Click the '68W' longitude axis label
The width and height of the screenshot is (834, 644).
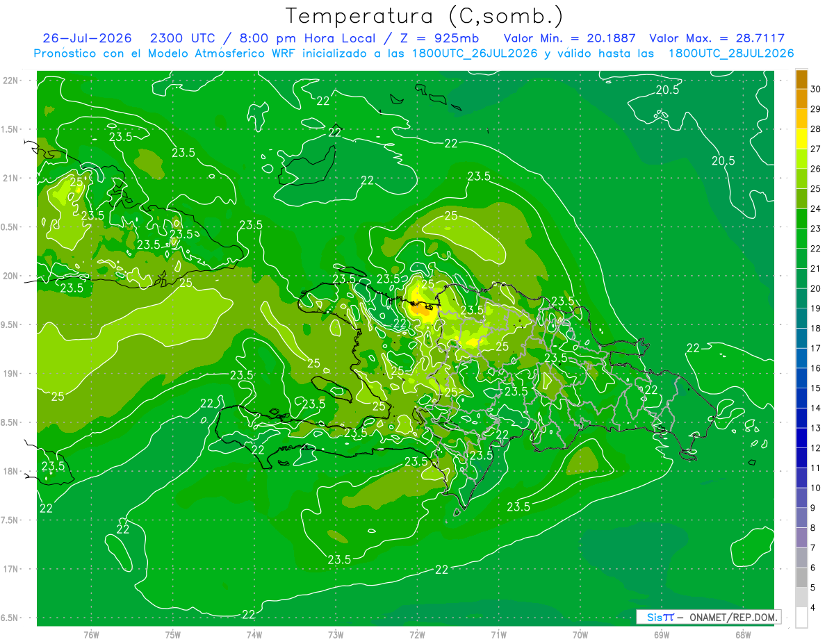click(x=743, y=634)
